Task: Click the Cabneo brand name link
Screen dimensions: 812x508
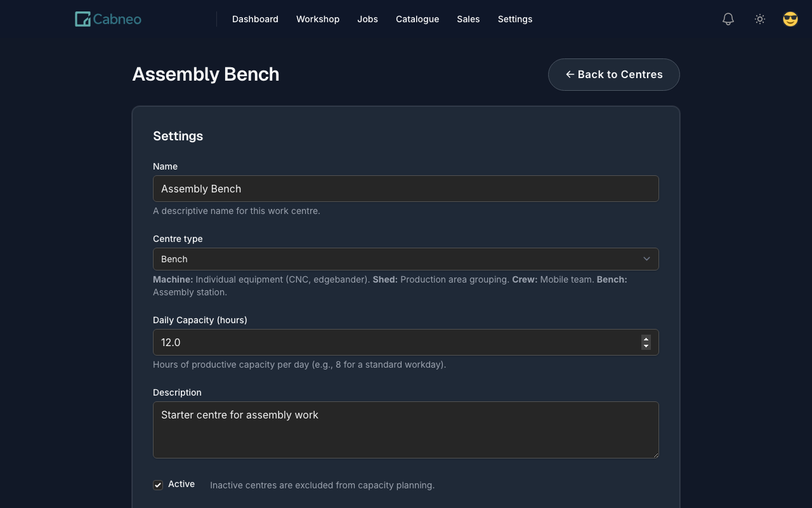Action: coord(117,19)
